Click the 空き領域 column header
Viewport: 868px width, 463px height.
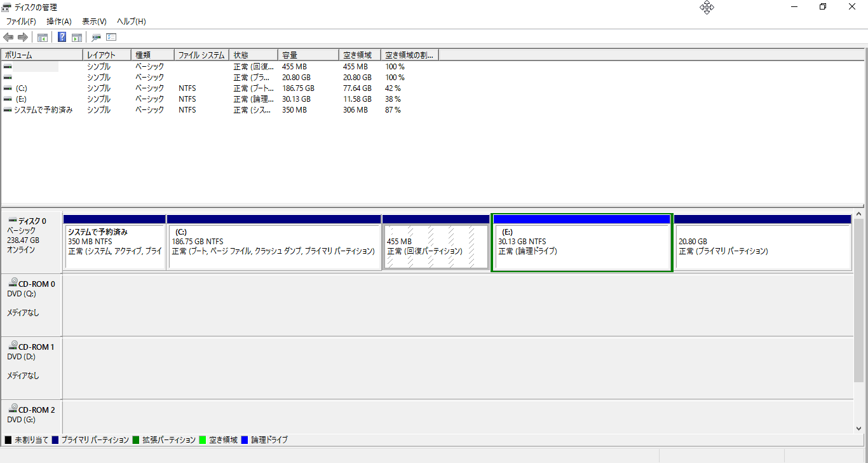point(360,55)
